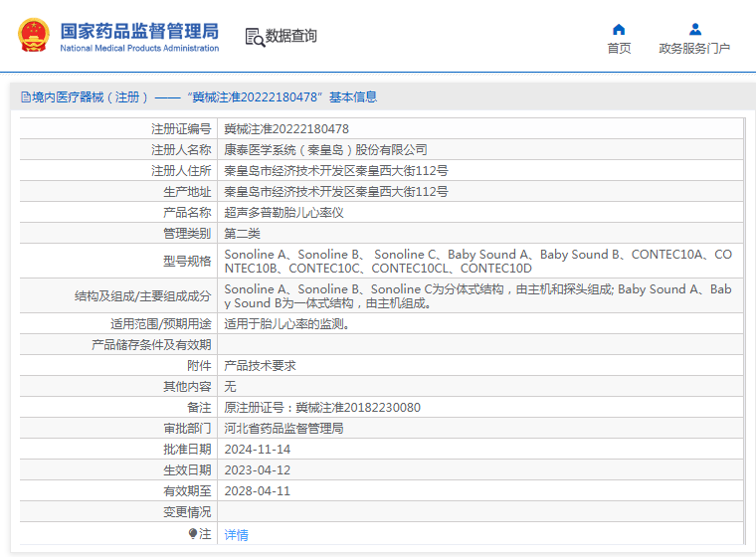Click approval date 2024-11-14
Viewport: 756px width, 557px height.
[x=258, y=450]
